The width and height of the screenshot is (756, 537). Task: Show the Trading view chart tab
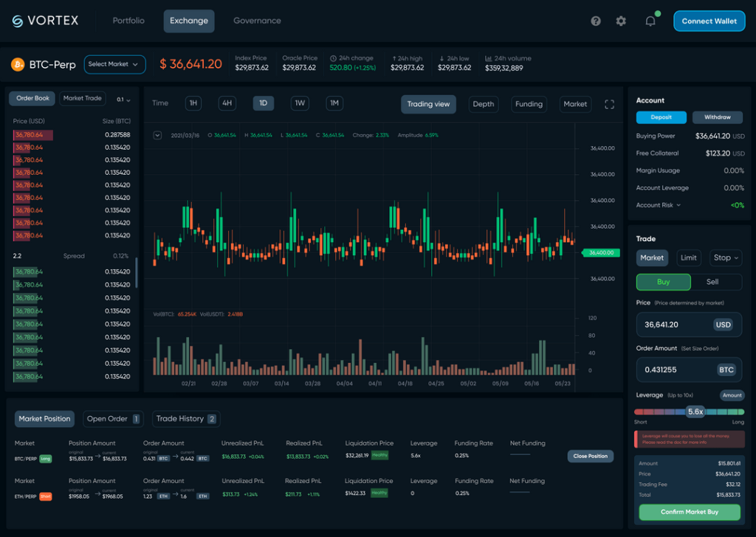pyautogui.click(x=428, y=105)
